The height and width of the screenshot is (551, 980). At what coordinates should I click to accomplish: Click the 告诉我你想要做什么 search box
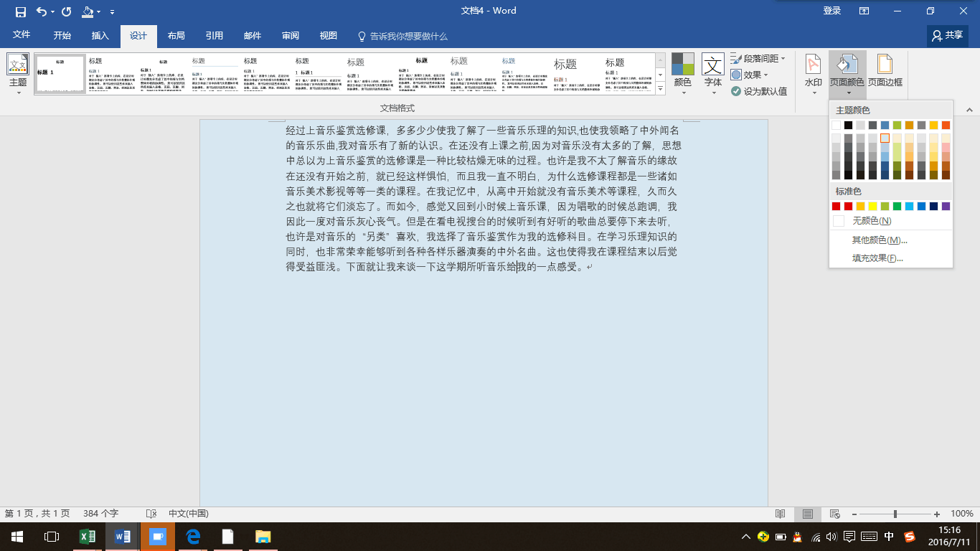tap(408, 36)
